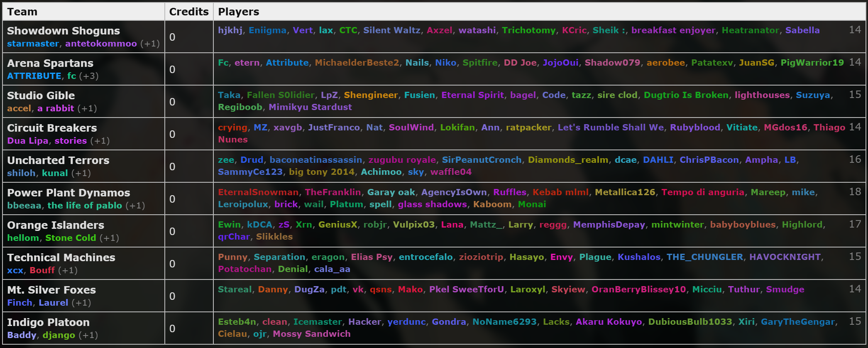Select player Fallen S0lidier

(281, 95)
